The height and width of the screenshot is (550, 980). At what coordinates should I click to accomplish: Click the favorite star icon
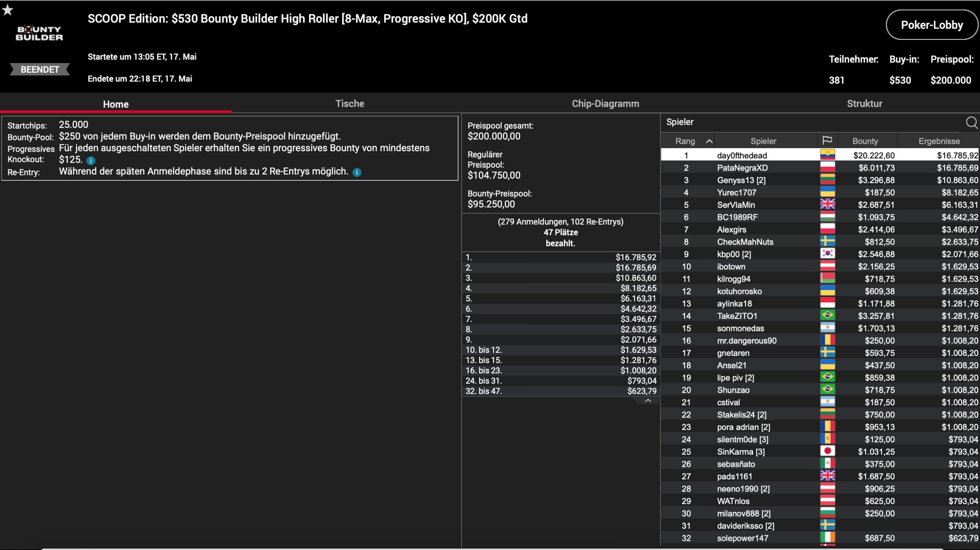point(8,10)
